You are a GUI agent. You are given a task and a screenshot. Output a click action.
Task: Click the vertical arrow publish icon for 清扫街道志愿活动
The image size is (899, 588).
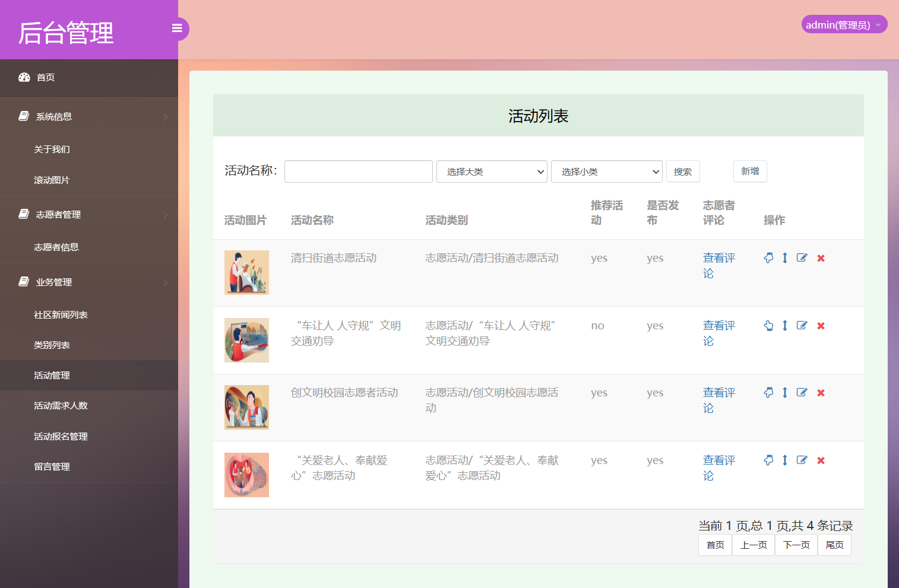[785, 258]
